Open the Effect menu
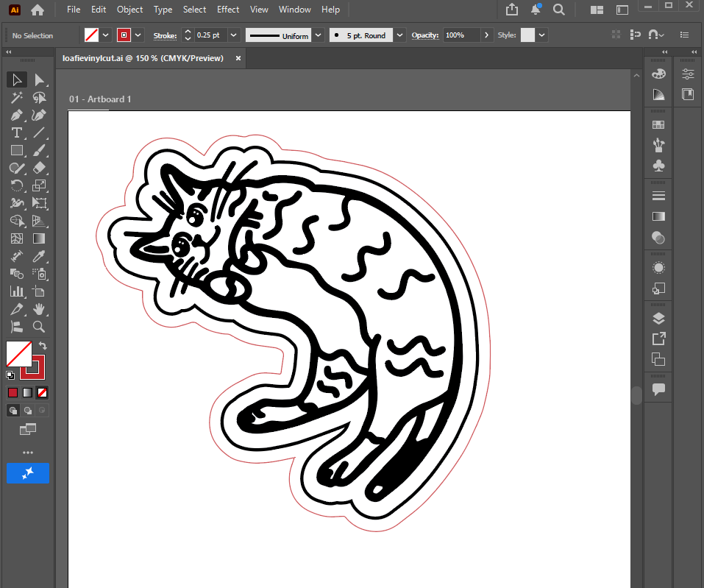This screenshot has height=588, width=704. tap(228, 10)
